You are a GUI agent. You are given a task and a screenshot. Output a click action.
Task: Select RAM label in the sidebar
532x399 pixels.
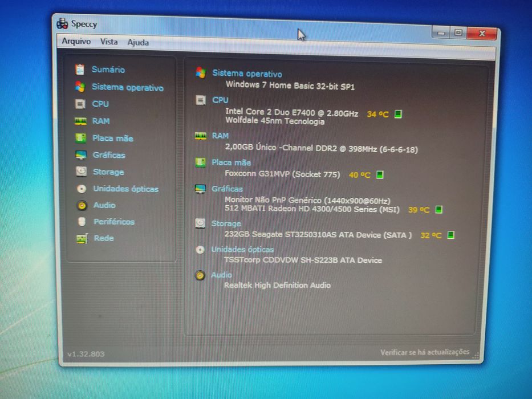(101, 121)
